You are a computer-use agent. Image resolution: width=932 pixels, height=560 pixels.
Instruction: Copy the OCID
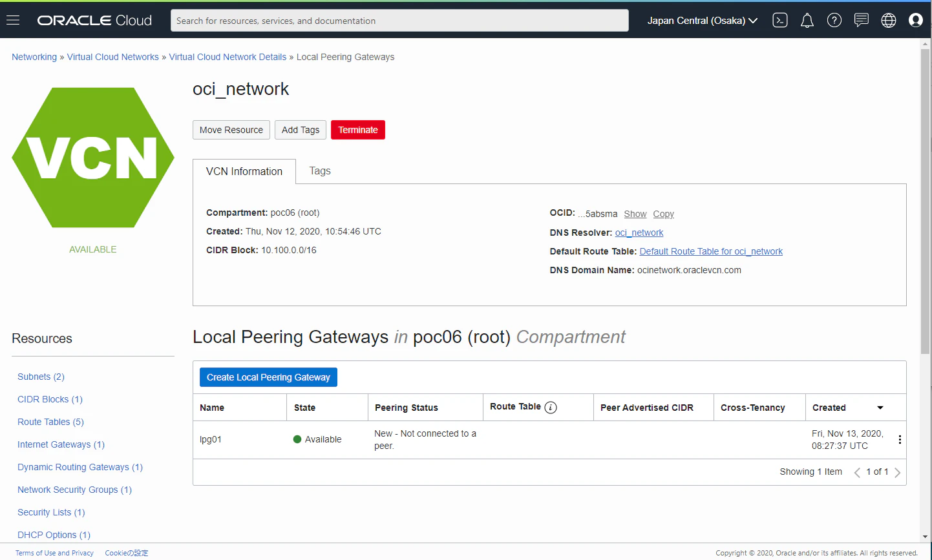[663, 214]
